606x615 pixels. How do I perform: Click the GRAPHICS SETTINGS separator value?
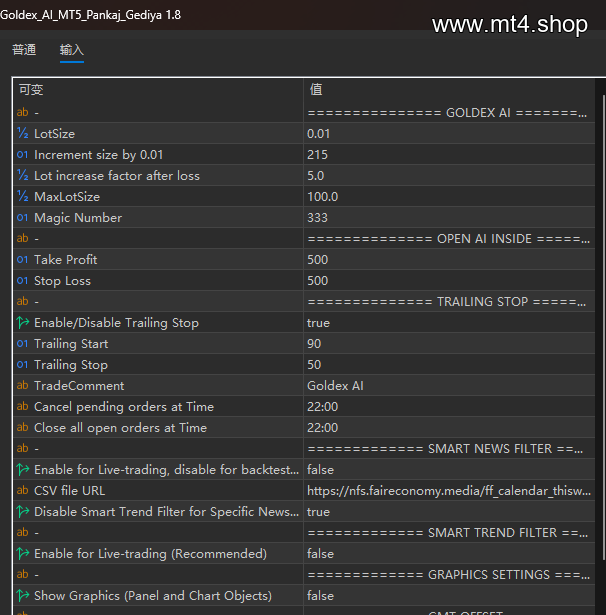[449, 575]
